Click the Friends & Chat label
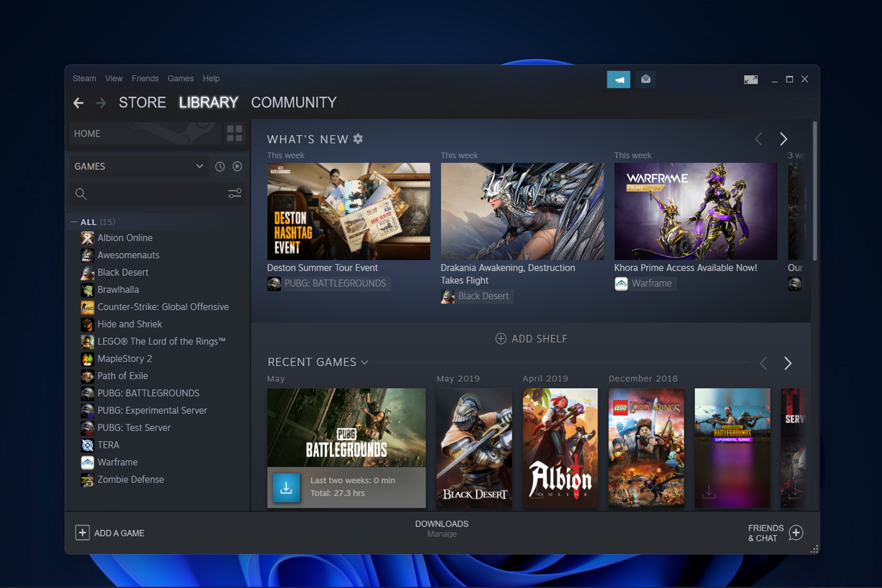Screen dimensions: 882x588 (x=765, y=533)
